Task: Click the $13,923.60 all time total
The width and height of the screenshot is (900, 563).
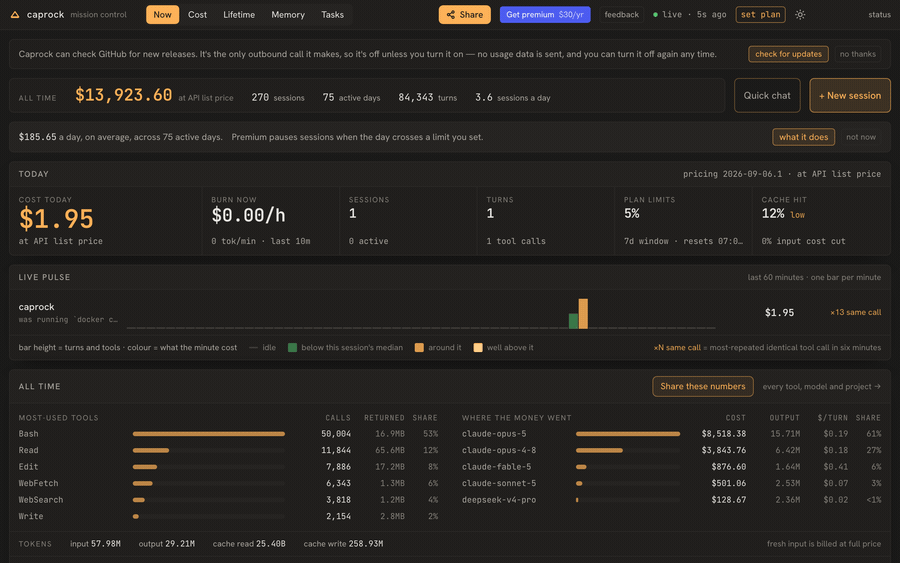Action: (x=123, y=95)
